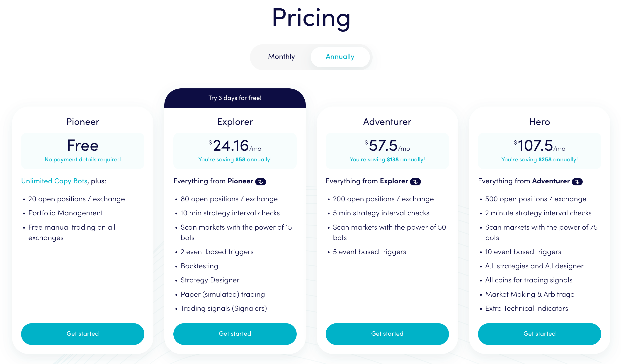
Task: Click the Hero $107.5/mo price
Action: tap(539, 146)
